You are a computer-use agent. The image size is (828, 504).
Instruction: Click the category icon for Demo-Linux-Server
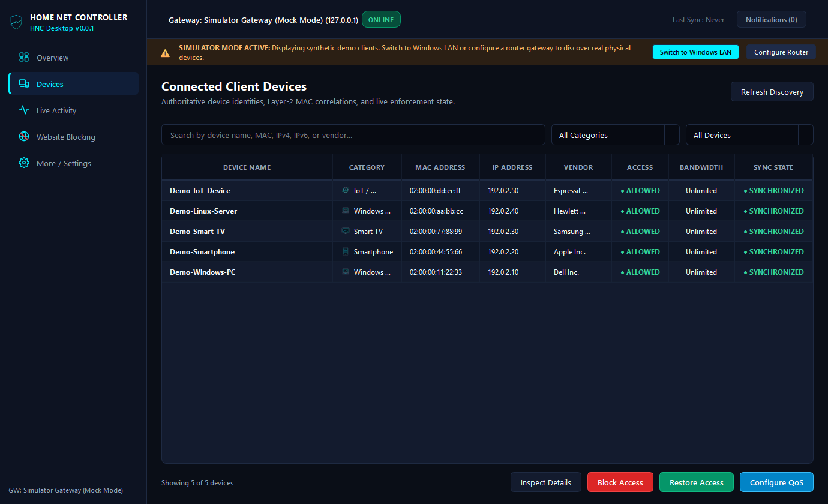click(x=346, y=211)
